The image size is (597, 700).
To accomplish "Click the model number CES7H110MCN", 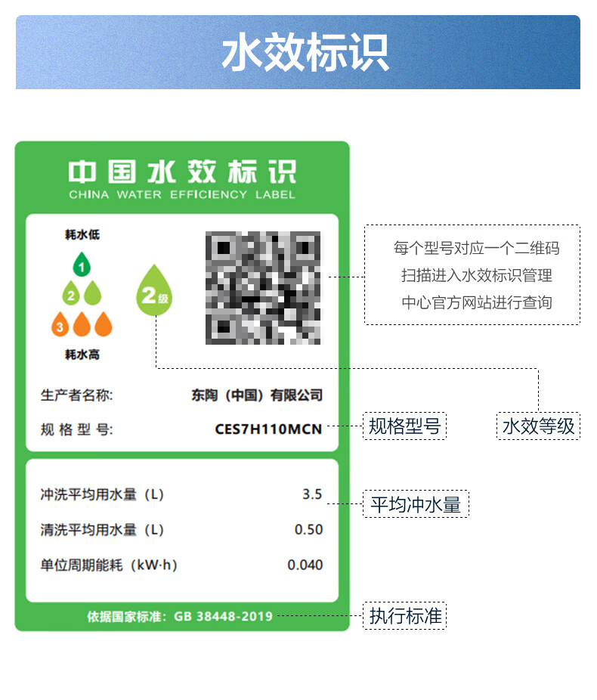I will tap(268, 429).
